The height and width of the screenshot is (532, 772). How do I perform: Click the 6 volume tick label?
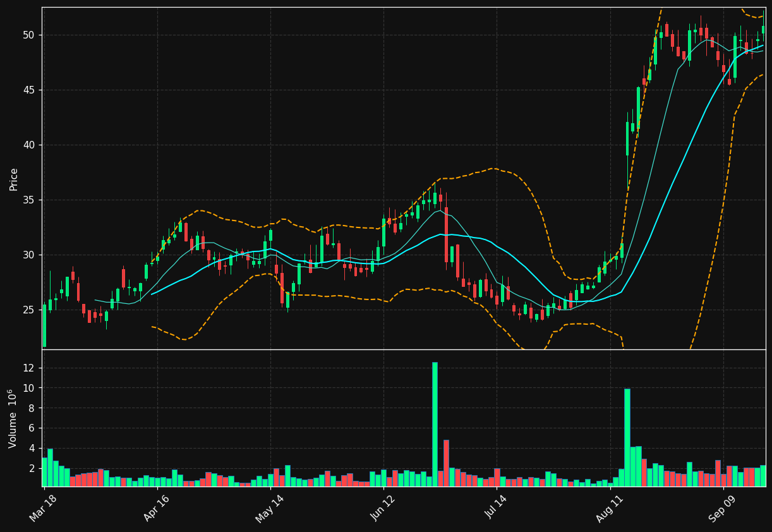point(33,428)
